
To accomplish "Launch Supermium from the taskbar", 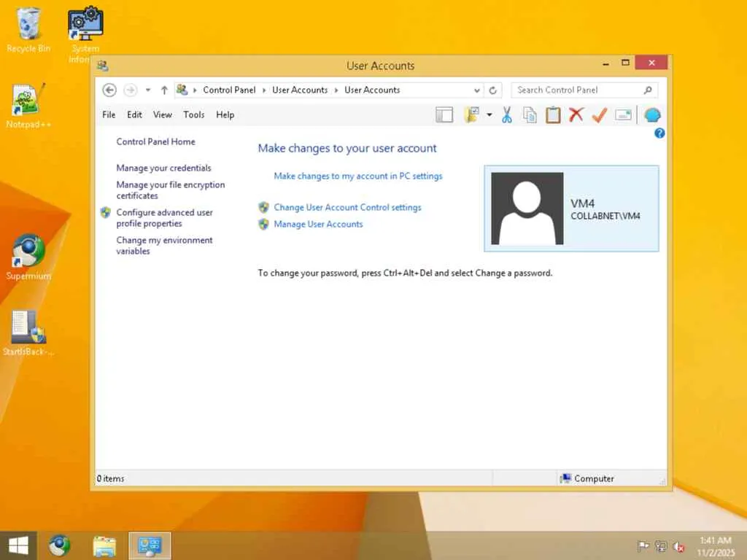I will pyautogui.click(x=60, y=545).
